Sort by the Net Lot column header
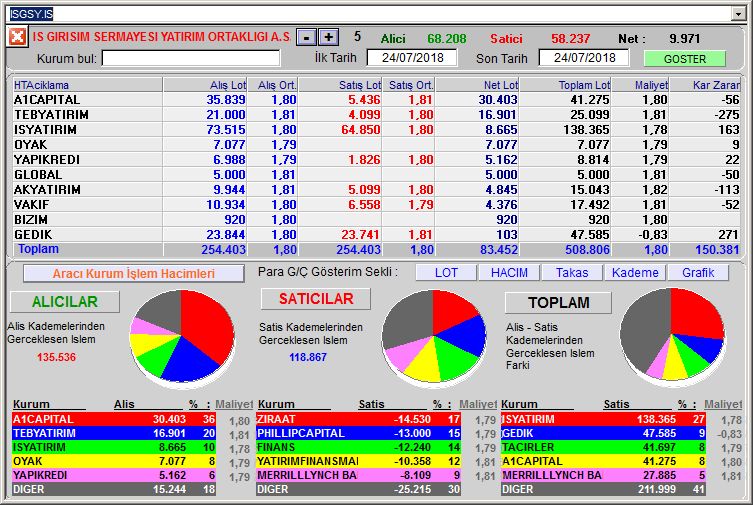The image size is (753, 505). [477, 85]
